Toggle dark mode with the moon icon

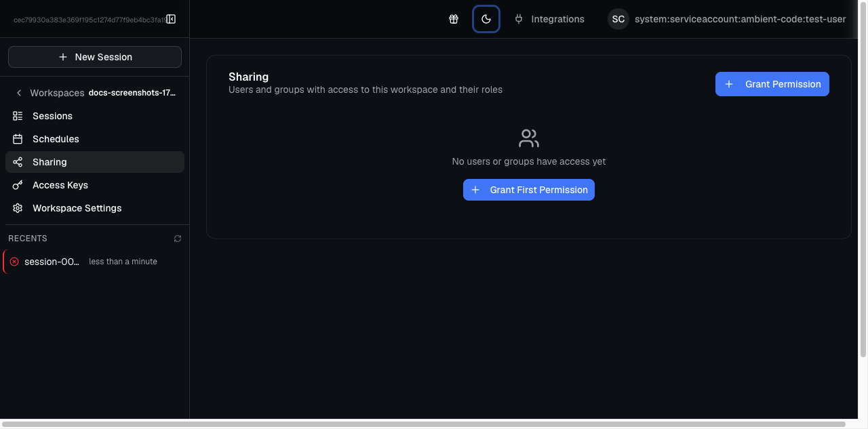pyautogui.click(x=486, y=19)
